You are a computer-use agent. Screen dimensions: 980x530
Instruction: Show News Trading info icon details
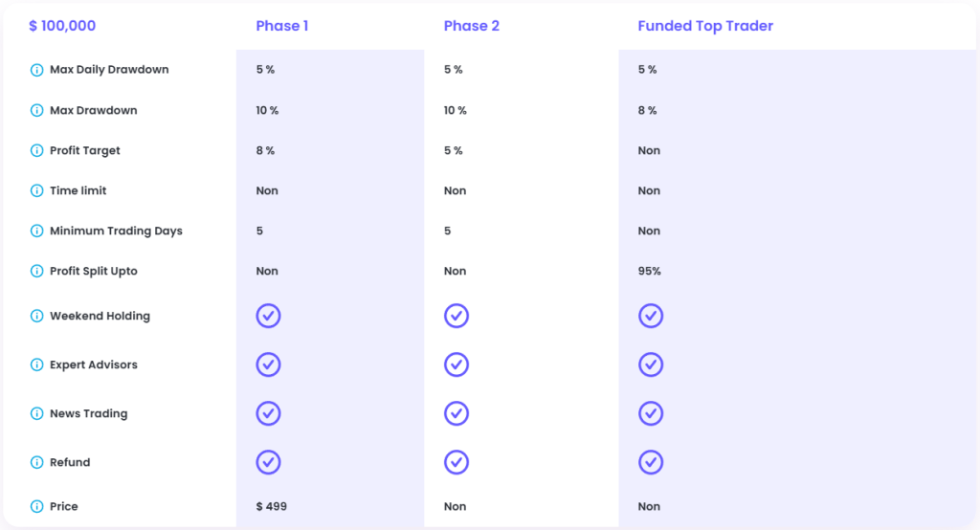pos(37,413)
